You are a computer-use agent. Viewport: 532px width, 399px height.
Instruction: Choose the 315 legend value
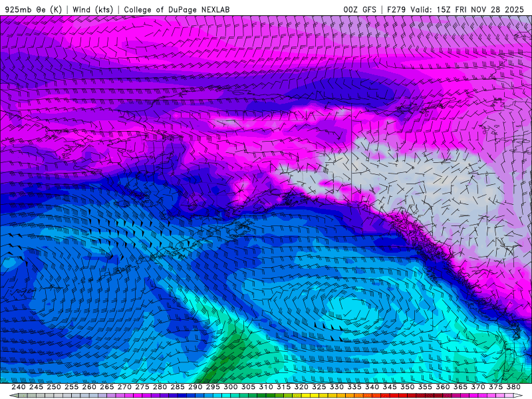pos(283,387)
